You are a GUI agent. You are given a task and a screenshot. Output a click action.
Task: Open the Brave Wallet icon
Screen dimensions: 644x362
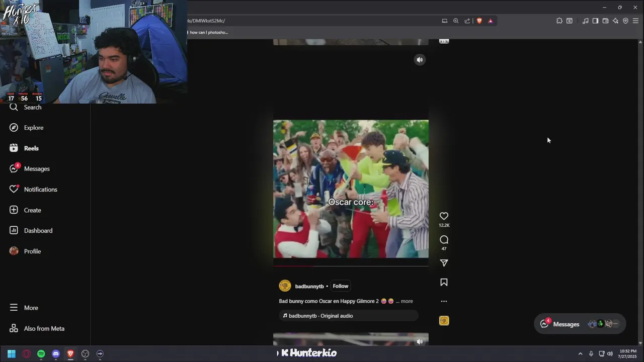coord(605,21)
